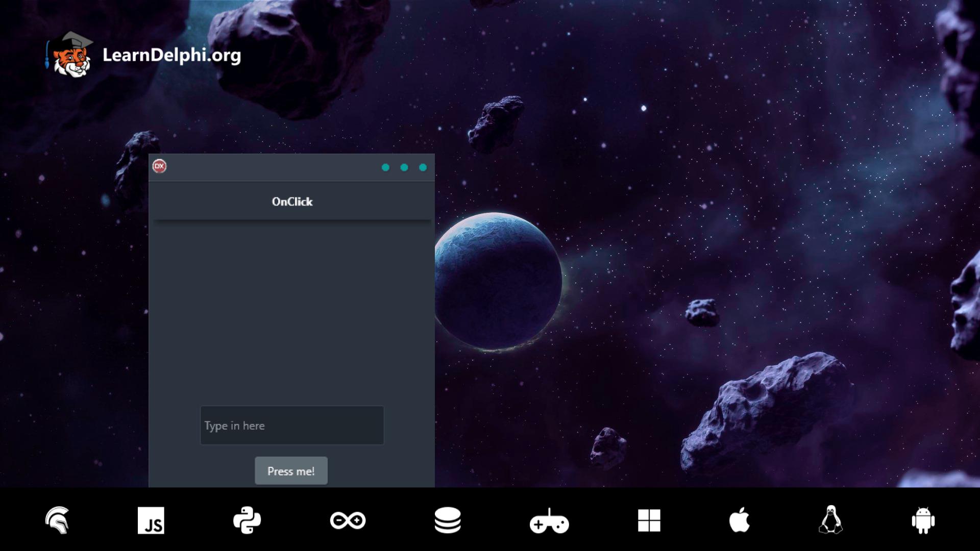Click the leftmost teal window dot
The image size is (980, 551).
385,167
